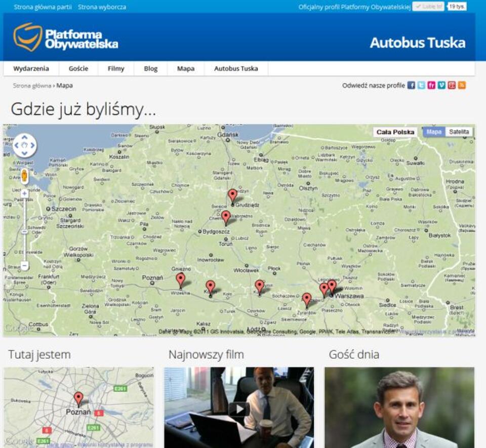Click the Szczecin label on the map
486x448 pixels.
point(64,209)
